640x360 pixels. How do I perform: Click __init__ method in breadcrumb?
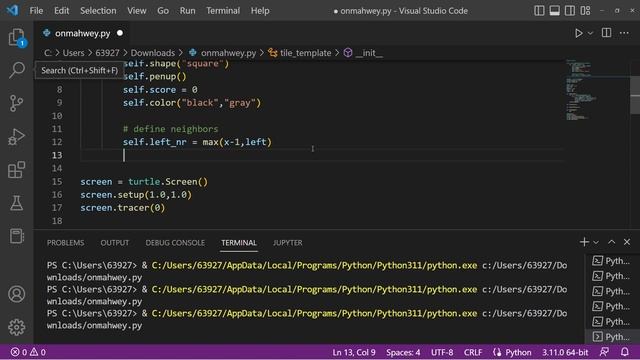[x=369, y=53]
